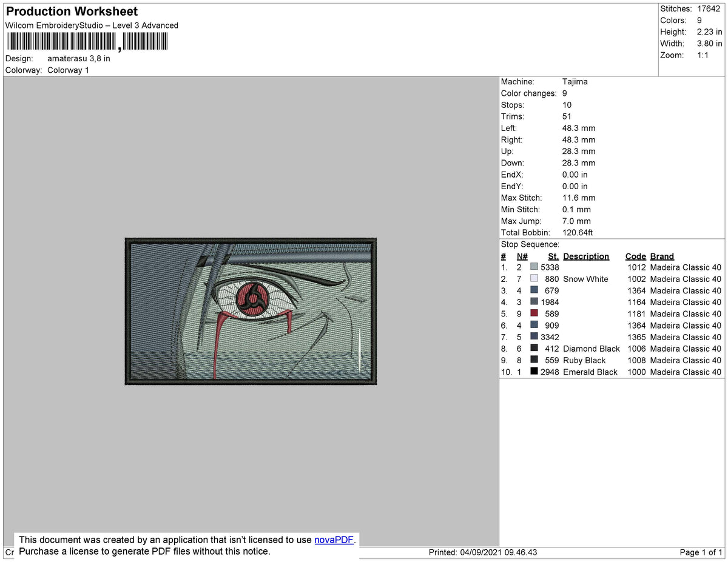Select the Height value "2.23 in"
The height and width of the screenshot is (562, 728).
click(709, 32)
